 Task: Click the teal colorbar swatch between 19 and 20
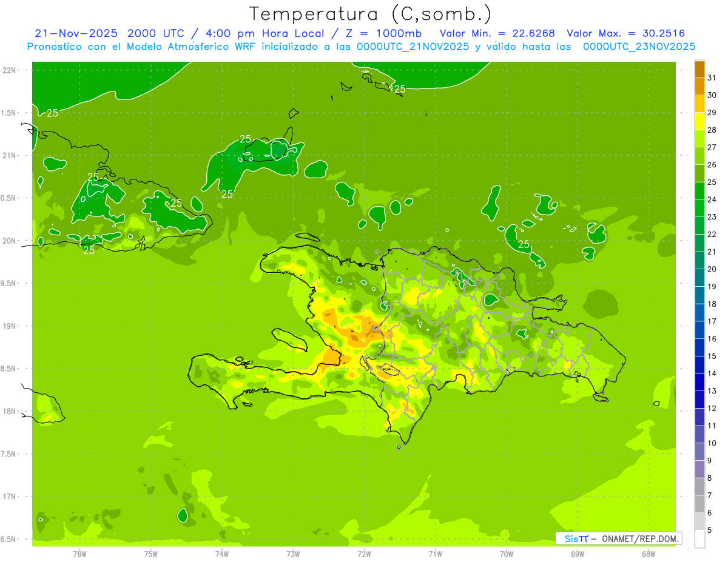(699, 278)
